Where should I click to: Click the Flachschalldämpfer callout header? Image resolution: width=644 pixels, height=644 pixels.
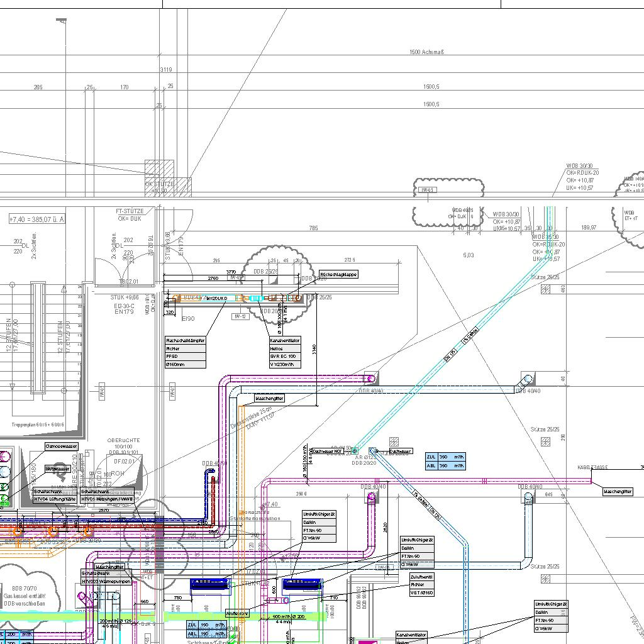186,340
